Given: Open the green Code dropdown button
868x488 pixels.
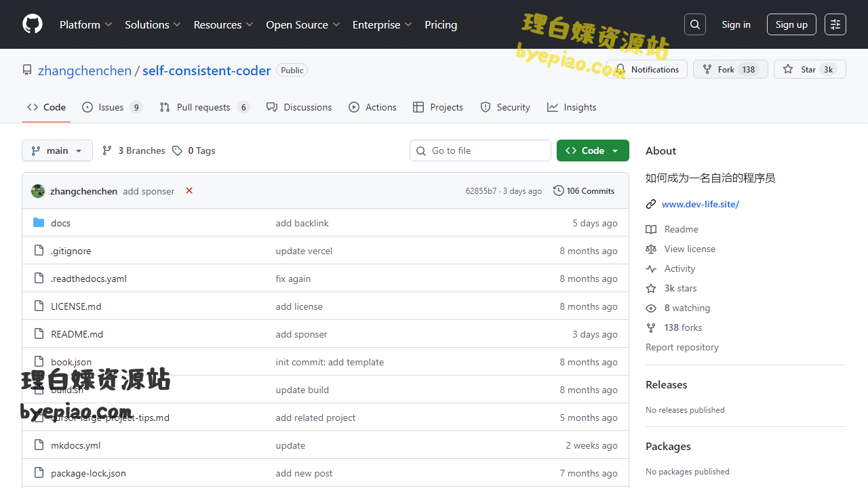Looking at the screenshot, I should pos(593,150).
